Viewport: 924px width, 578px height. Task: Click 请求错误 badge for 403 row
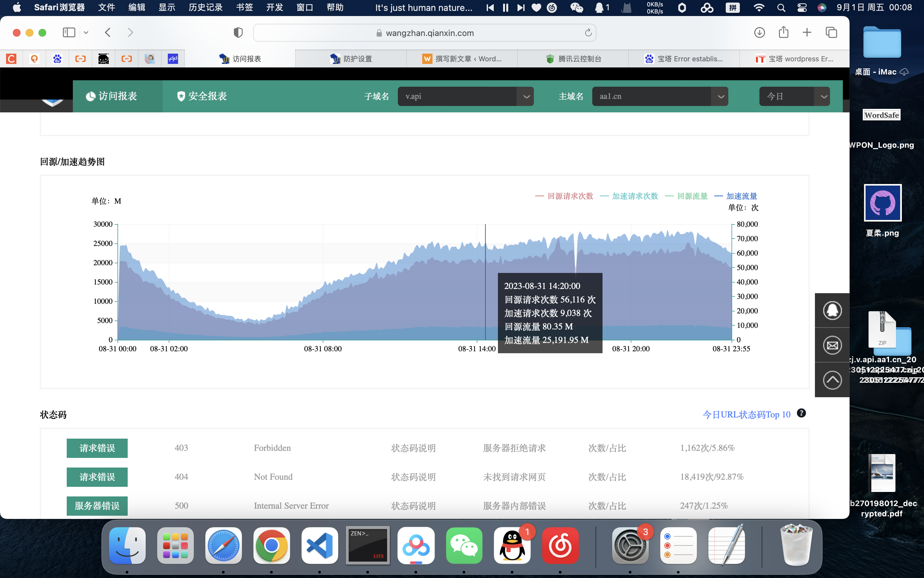pyautogui.click(x=97, y=448)
